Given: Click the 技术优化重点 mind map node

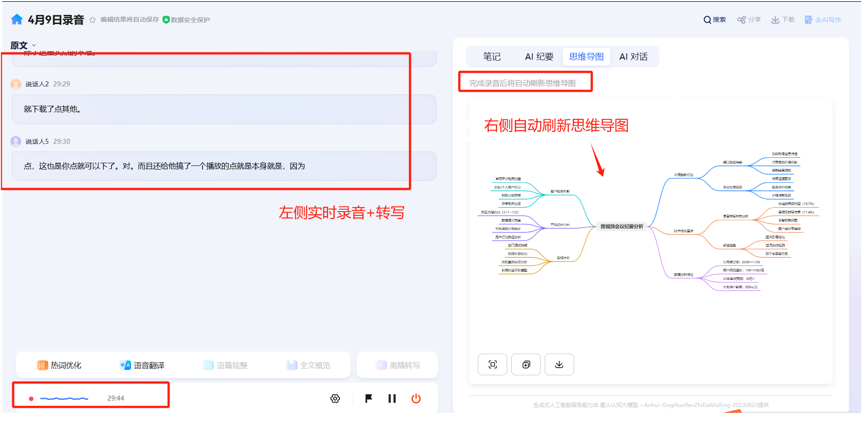Looking at the screenshot, I should [x=684, y=231].
